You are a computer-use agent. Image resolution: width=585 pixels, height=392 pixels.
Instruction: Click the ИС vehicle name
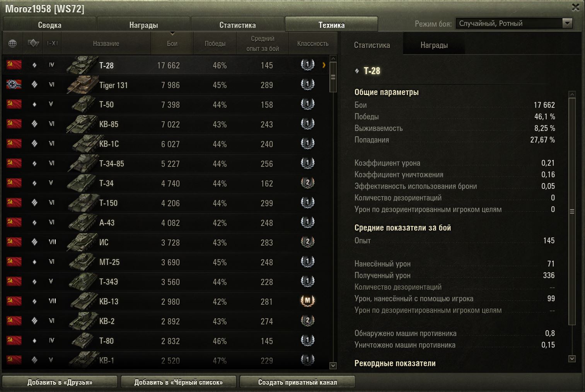pyautogui.click(x=104, y=242)
